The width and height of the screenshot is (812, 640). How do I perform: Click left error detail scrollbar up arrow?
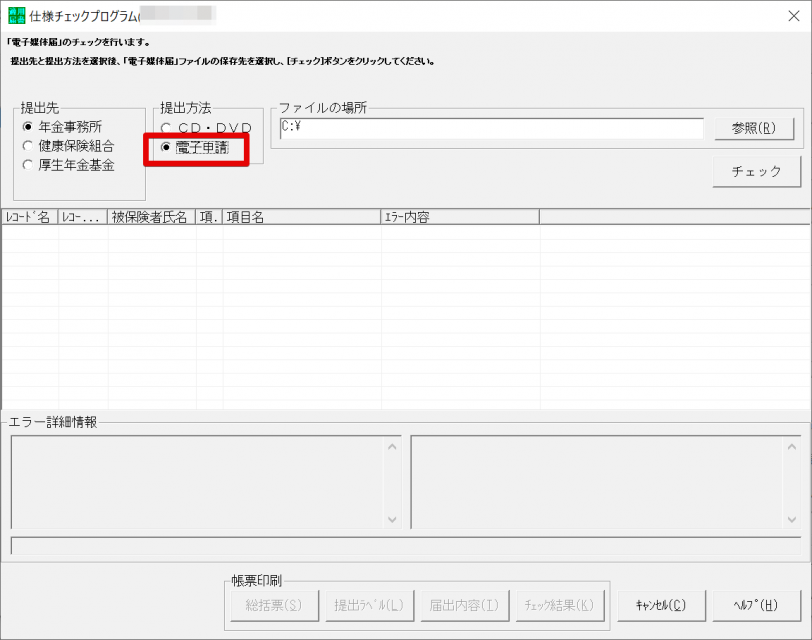click(x=392, y=446)
